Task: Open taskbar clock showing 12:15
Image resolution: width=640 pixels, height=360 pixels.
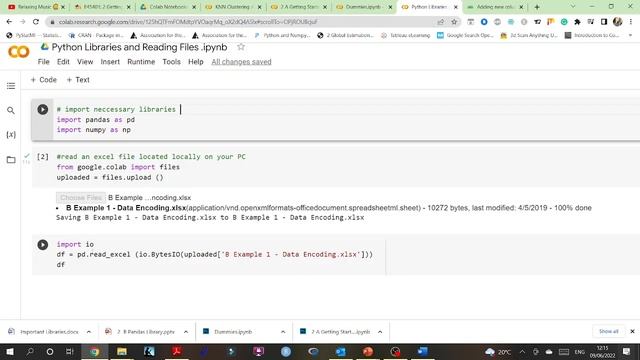Action: [602, 351]
